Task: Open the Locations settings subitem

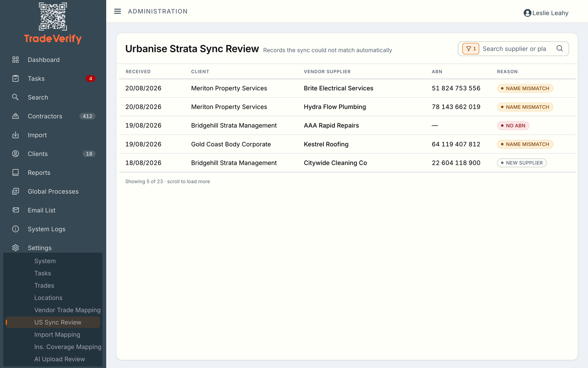Action: (x=48, y=298)
